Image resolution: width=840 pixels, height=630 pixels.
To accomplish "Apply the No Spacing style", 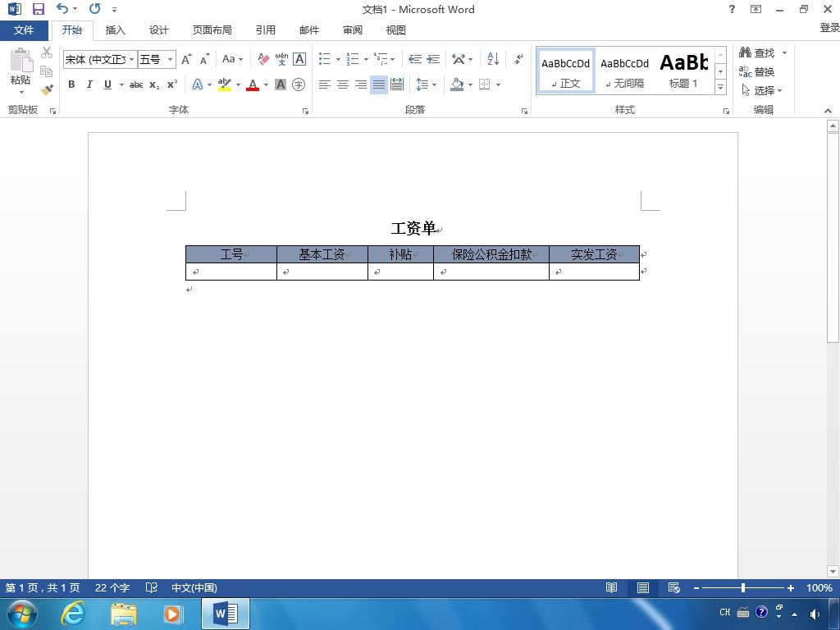I will coord(624,71).
